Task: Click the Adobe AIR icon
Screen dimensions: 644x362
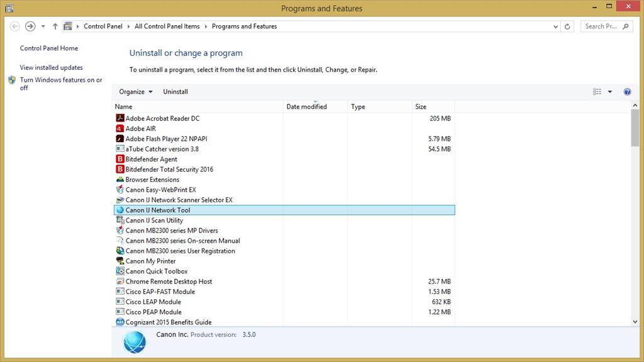Action: point(120,128)
